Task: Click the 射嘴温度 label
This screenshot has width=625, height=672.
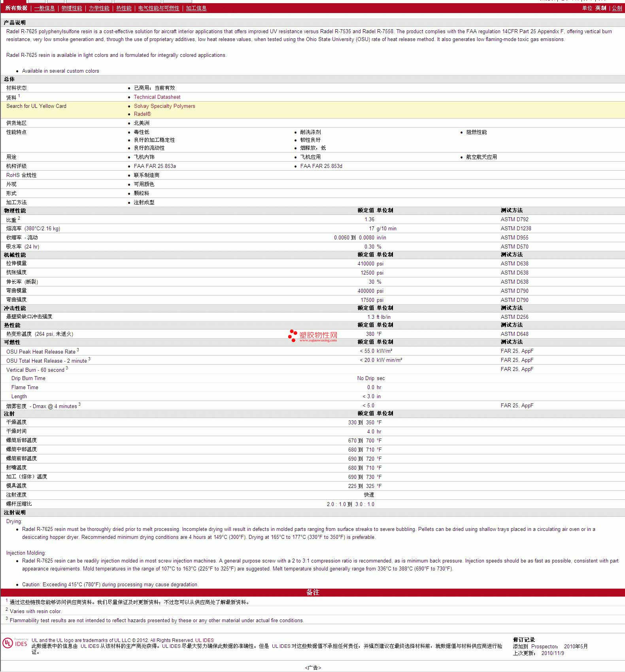Action: [16, 468]
